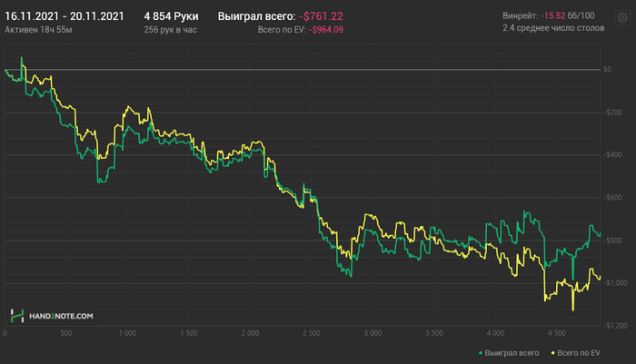Click the '4 854 Руки' hands count
Viewport: 636px width, 364px height.
coord(171,16)
